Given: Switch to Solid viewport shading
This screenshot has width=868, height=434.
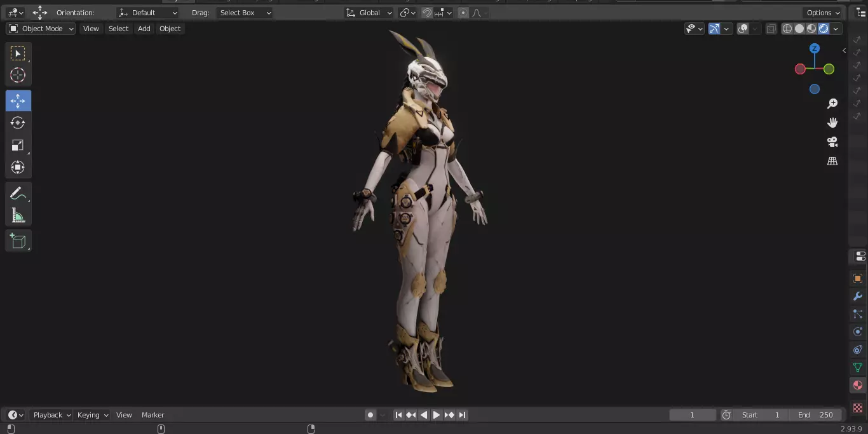Looking at the screenshot, I should pos(799,29).
